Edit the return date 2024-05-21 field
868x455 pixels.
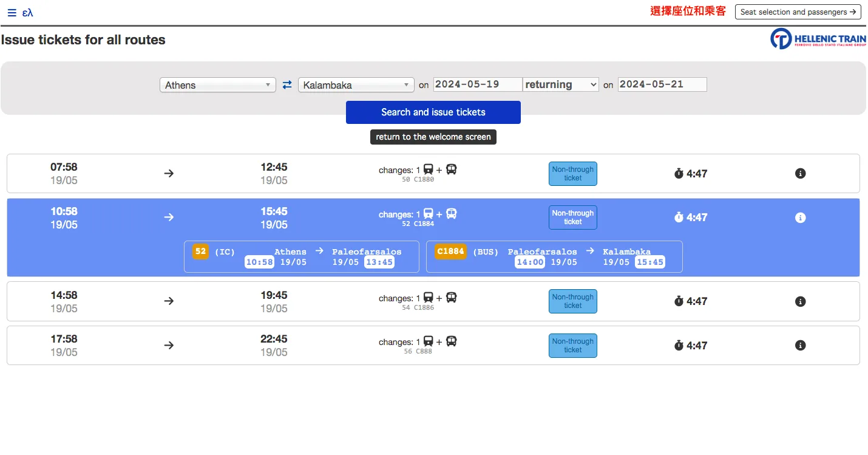click(662, 84)
